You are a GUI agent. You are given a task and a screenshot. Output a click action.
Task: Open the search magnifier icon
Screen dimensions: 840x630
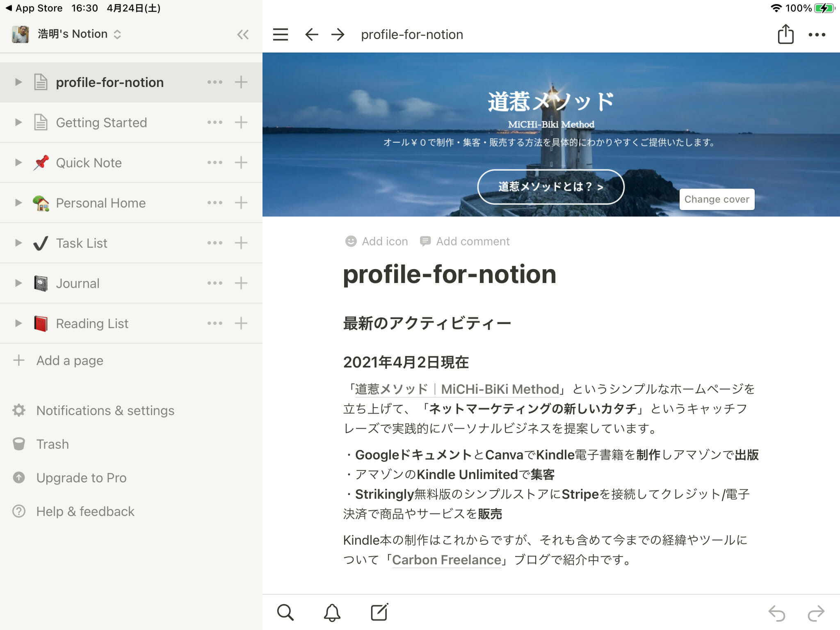click(285, 612)
